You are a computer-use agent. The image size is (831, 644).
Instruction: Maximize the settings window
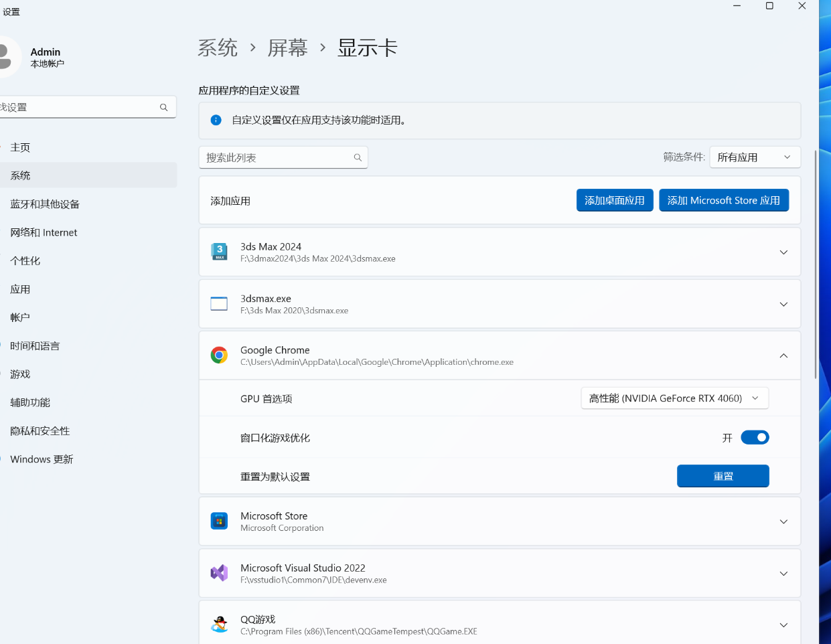(769, 6)
